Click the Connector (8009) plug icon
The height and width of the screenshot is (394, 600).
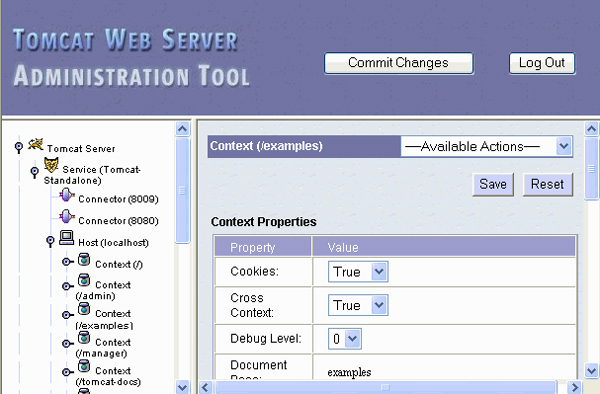[67, 195]
